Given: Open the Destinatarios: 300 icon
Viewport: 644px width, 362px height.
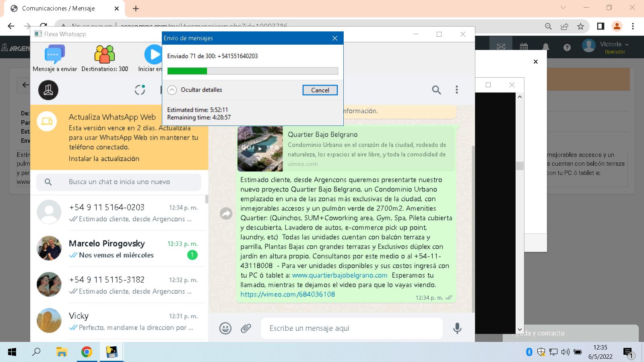Looking at the screenshot, I should [x=105, y=54].
